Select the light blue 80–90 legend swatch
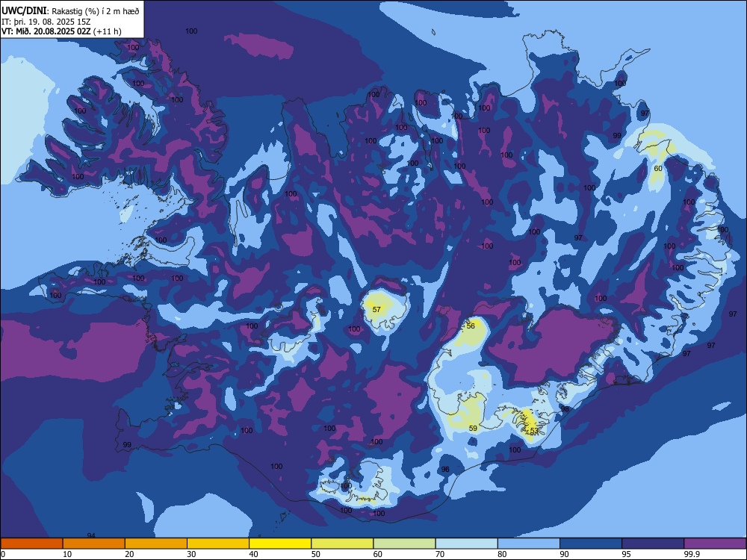This screenshot has width=747, height=560. coord(529,544)
